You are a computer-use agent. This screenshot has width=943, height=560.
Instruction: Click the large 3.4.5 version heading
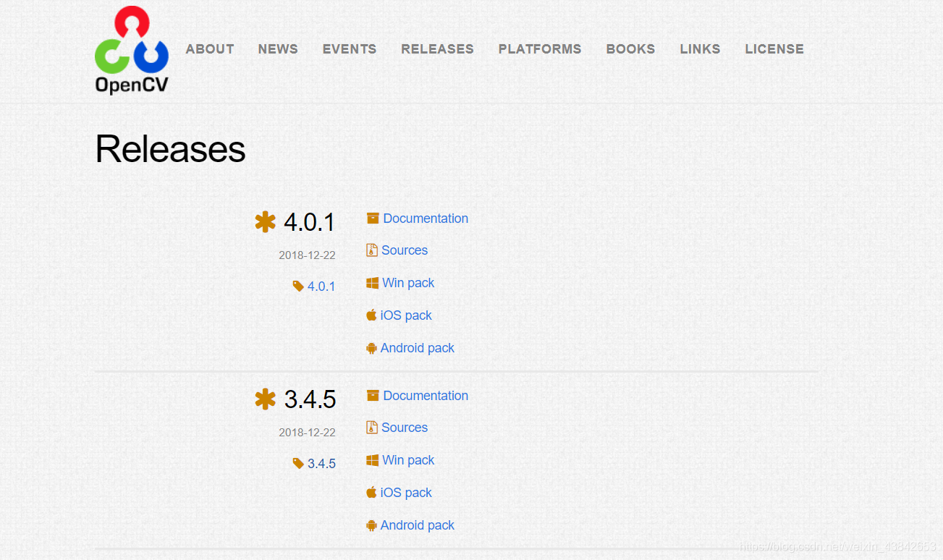[310, 399]
